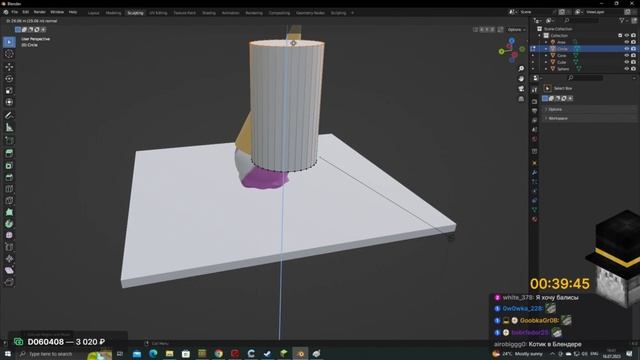Select the Move tool

click(x=9, y=67)
